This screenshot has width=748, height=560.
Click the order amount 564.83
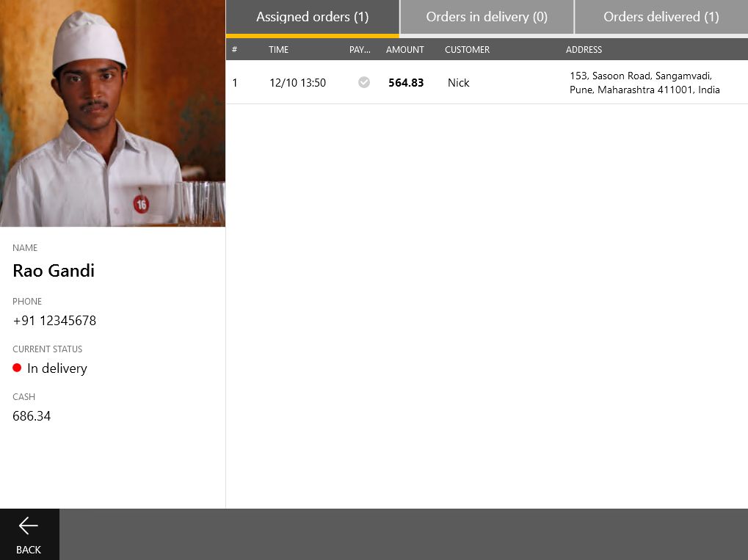click(406, 83)
